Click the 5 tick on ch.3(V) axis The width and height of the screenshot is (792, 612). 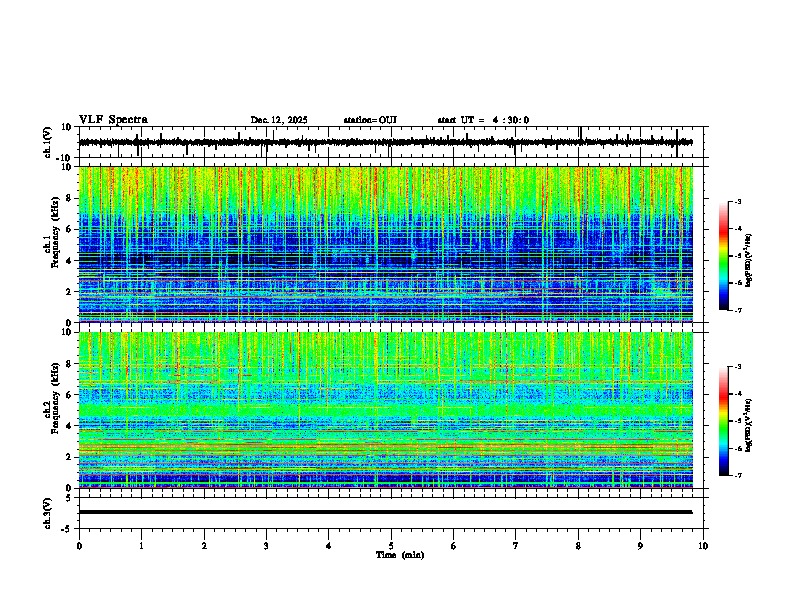70,498
